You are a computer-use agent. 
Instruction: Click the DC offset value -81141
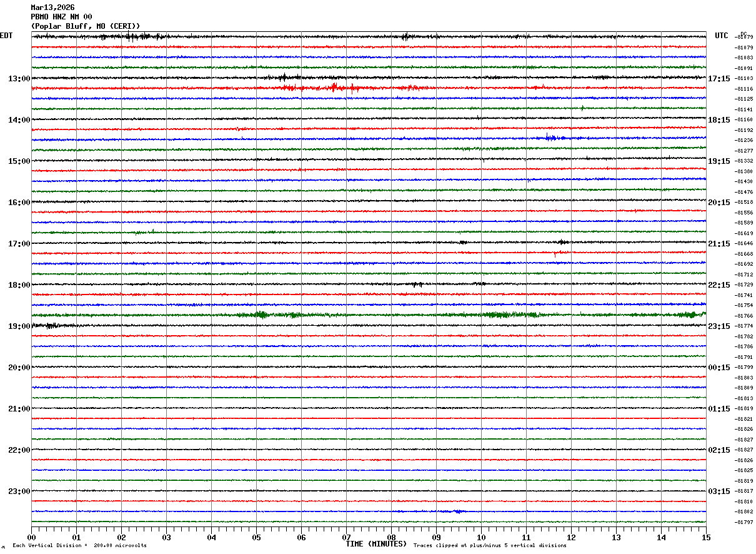click(744, 109)
